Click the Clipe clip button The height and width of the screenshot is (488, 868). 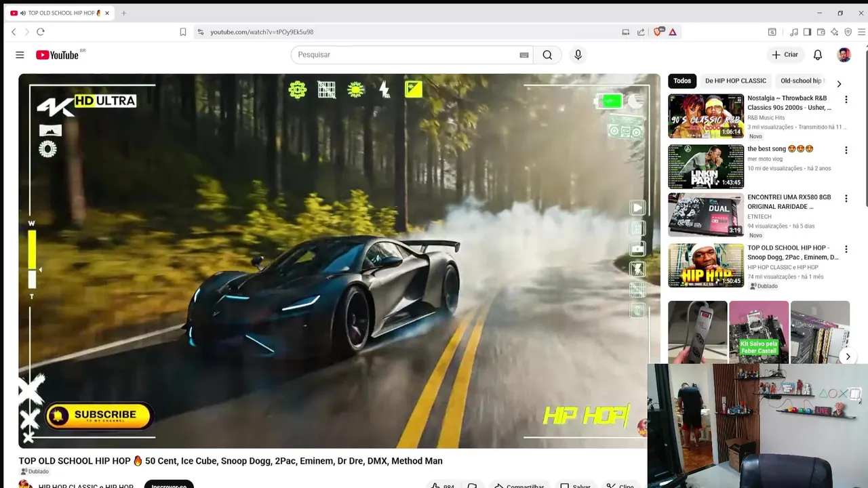[x=620, y=485]
